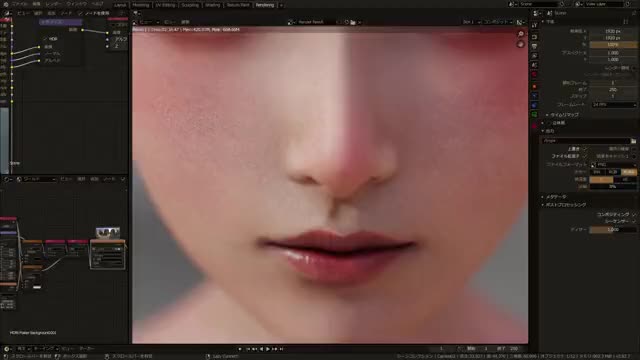Switch to the Texture Paint workspace tab
Viewport: 640px width, 360px height.
pyautogui.click(x=238, y=5)
